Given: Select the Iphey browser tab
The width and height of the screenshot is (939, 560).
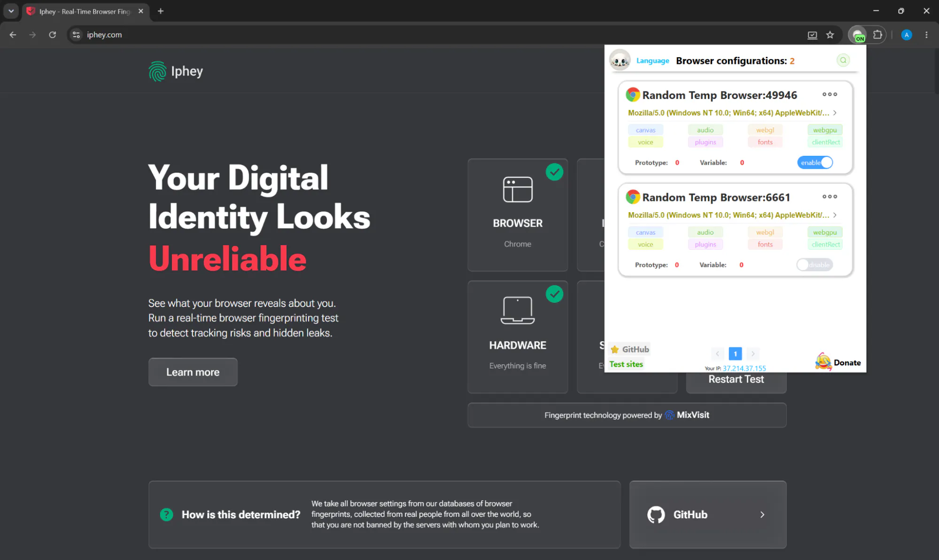Looking at the screenshot, I should pos(85,11).
